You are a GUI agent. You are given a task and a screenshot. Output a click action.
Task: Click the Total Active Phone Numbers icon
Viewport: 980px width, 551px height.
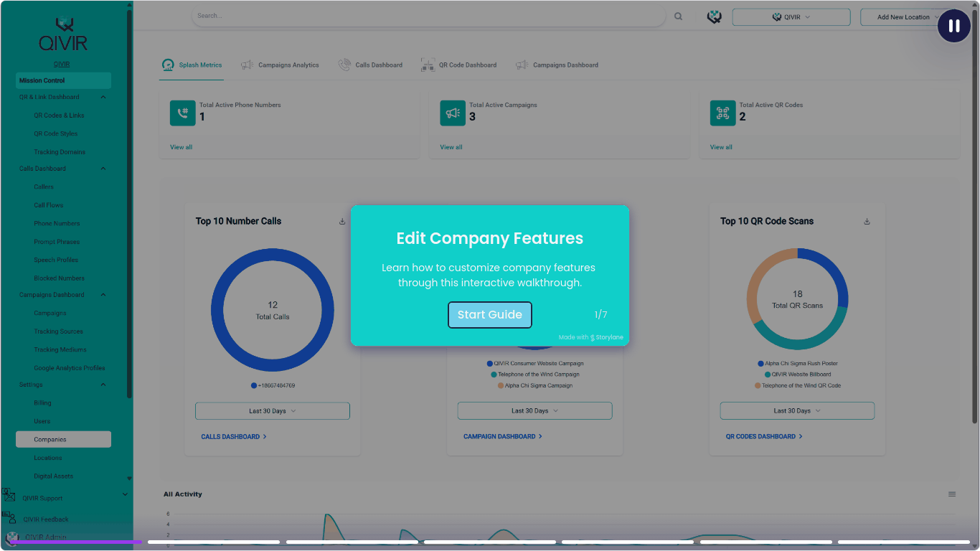click(x=183, y=113)
